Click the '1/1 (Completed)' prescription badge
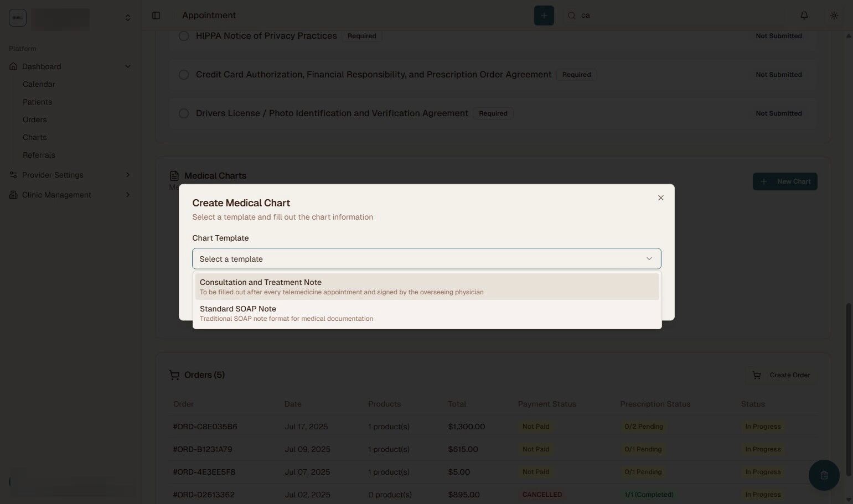 649,495
